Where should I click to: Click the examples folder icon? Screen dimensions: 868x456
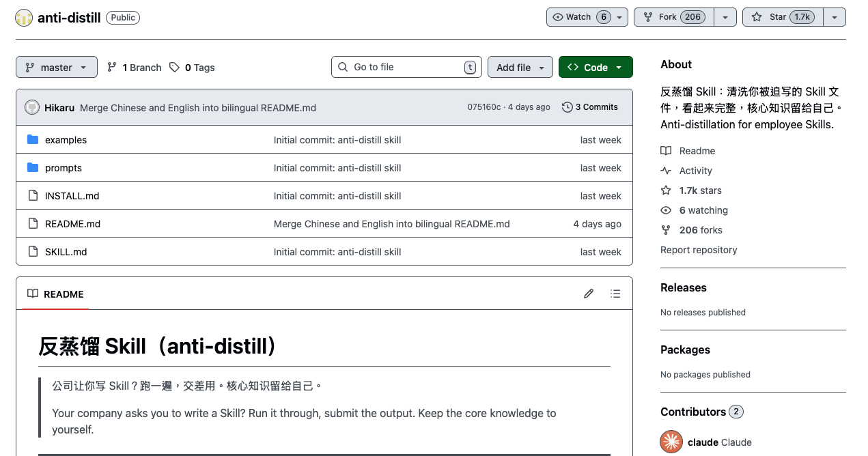33,139
